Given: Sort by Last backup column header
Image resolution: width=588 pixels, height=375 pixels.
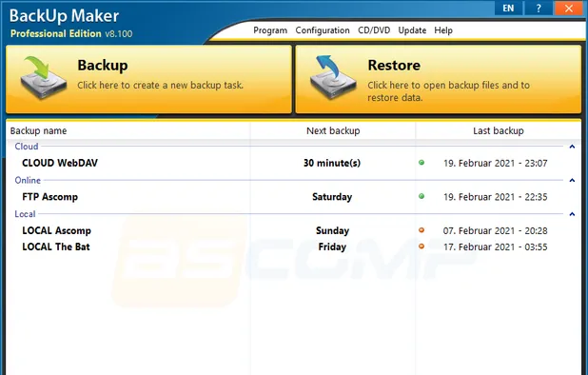Looking at the screenshot, I should pyautogui.click(x=498, y=131).
